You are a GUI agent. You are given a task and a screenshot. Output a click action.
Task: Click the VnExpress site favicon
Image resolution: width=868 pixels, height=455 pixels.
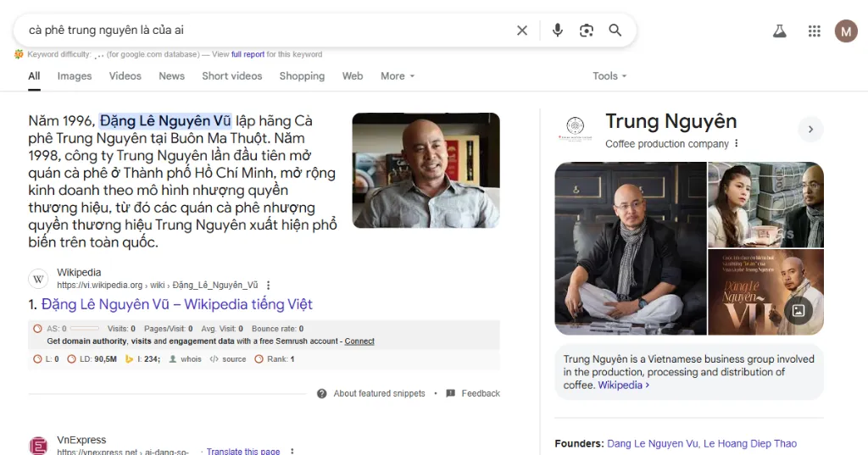38,446
